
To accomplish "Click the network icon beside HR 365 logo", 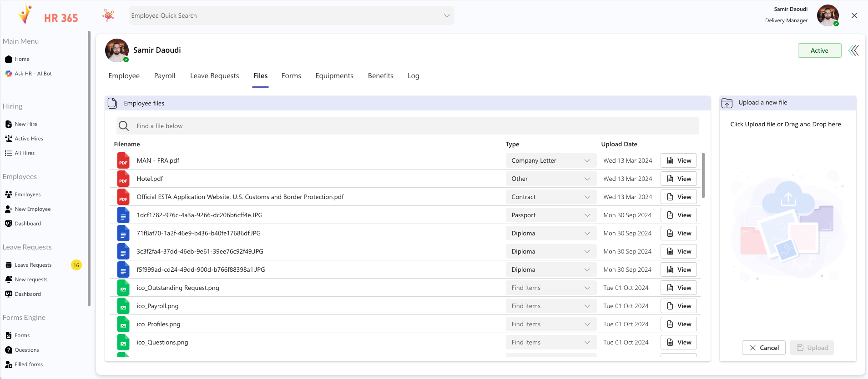I will pos(108,15).
